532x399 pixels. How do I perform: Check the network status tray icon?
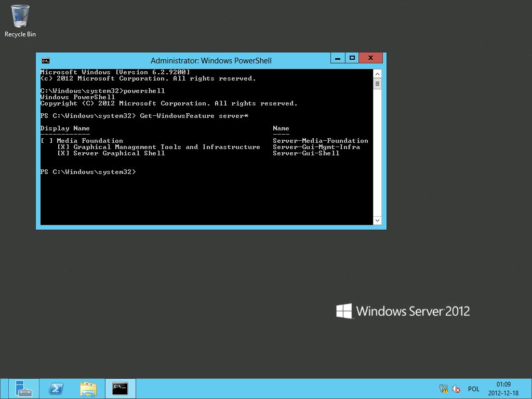(444, 389)
